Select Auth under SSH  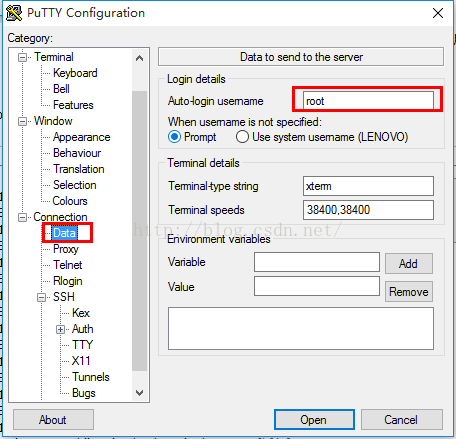(x=83, y=329)
